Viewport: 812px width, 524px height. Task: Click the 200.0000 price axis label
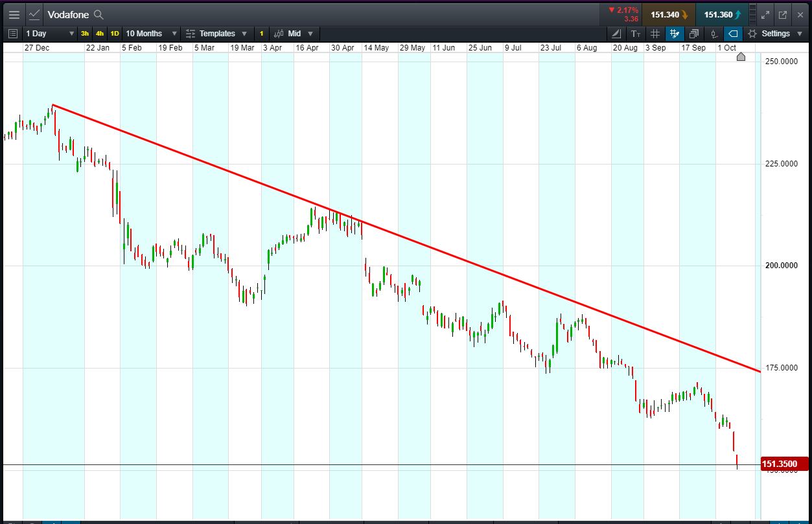781,266
